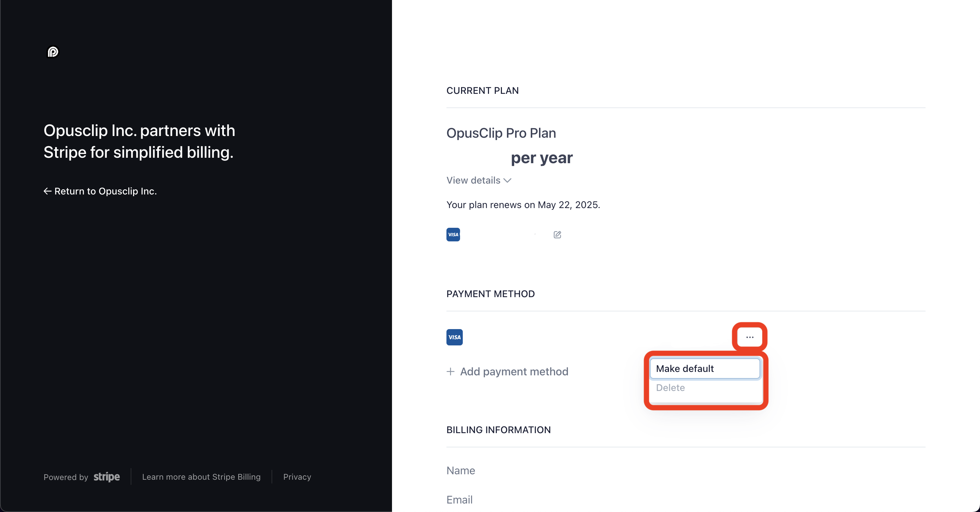Click the plan renews on May 22, 2025 text
Image resolution: width=980 pixels, height=512 pixels.
pyautogui.click(x=523, y=205)
